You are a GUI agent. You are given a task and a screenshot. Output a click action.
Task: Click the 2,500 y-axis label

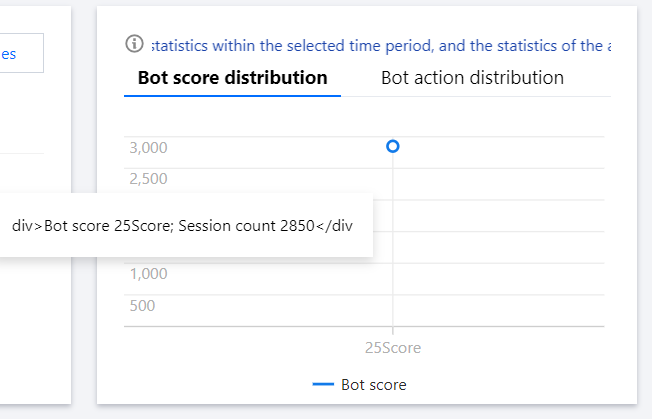coord(148,179)
